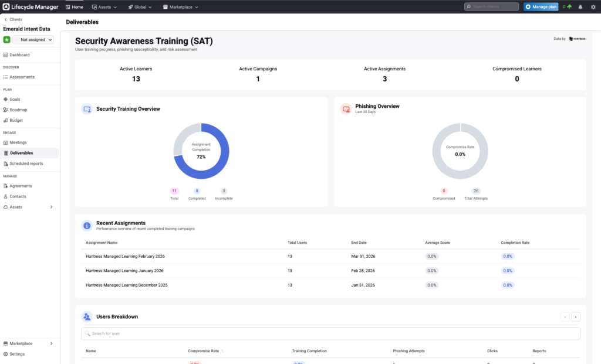Click the Lifecycle Manager logo icon

pos(6,6)
